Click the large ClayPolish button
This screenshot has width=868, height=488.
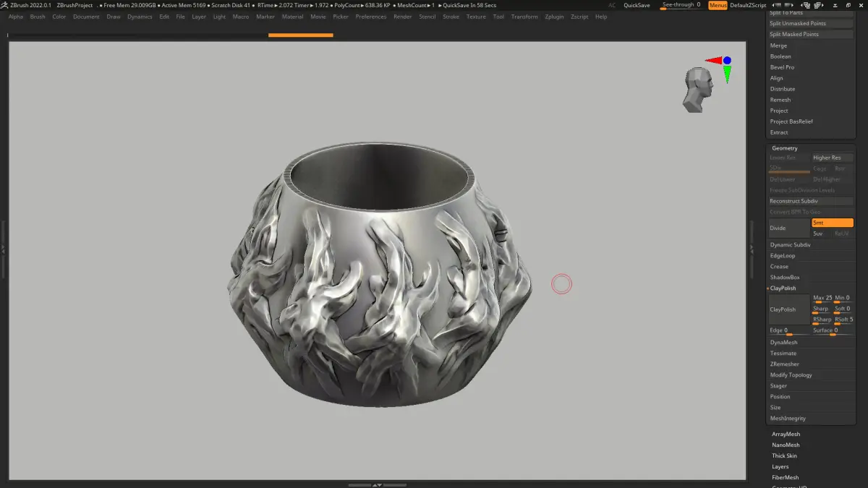(789, 309)
